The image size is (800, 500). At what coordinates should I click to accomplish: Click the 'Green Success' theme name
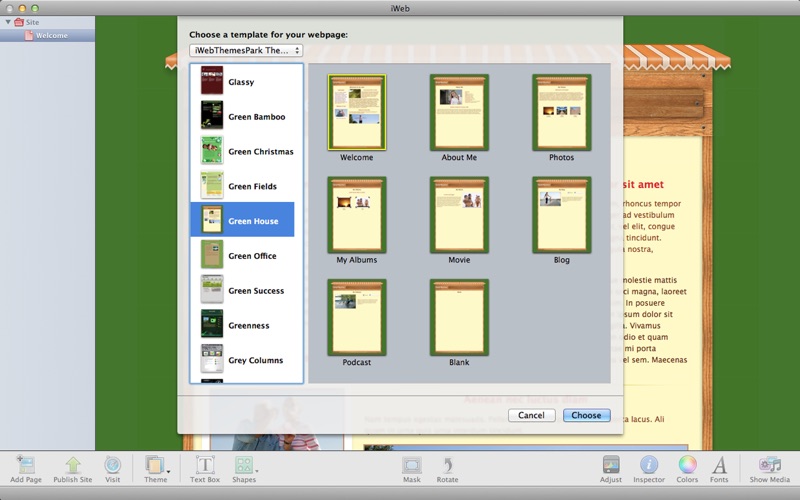256,291
